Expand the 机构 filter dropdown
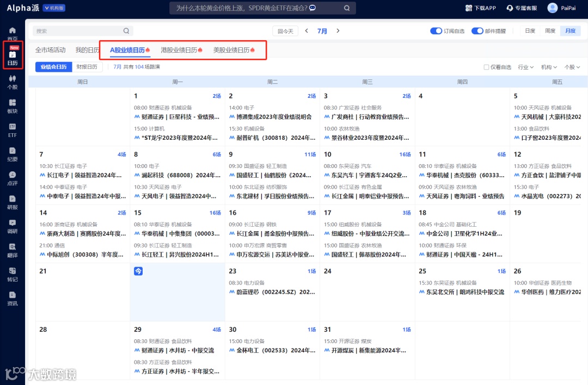 (x=549, y=67)
